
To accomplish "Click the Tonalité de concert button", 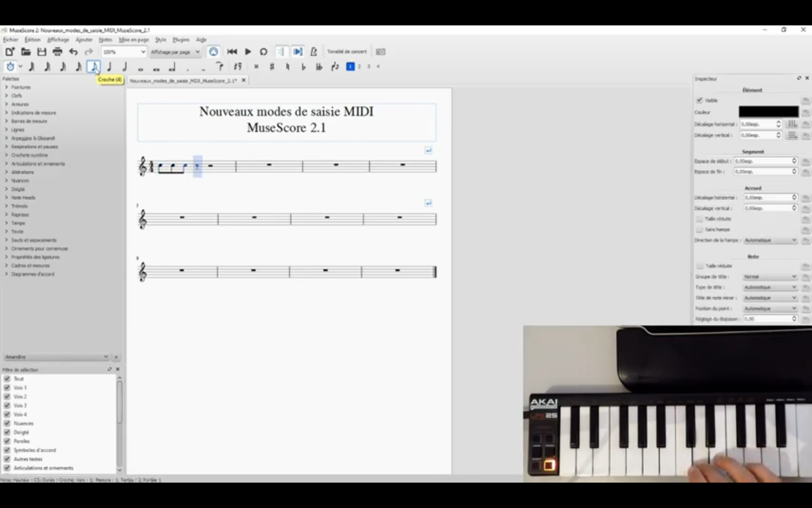I will (x=347, y=51).
